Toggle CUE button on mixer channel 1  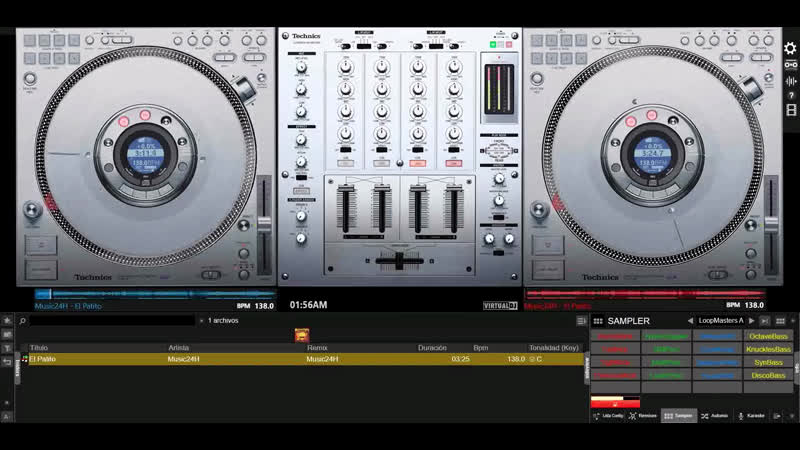pyautogui.click(x=346, y=163)
